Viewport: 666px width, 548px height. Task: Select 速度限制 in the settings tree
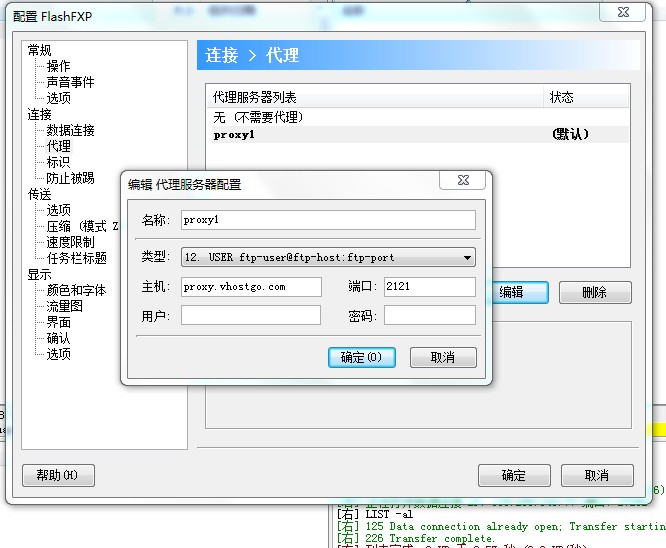[71, 242]
